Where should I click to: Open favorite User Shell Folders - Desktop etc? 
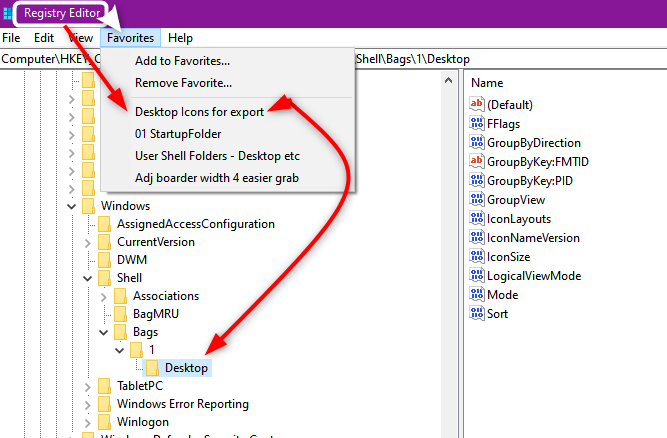click(x=217, y=156)
